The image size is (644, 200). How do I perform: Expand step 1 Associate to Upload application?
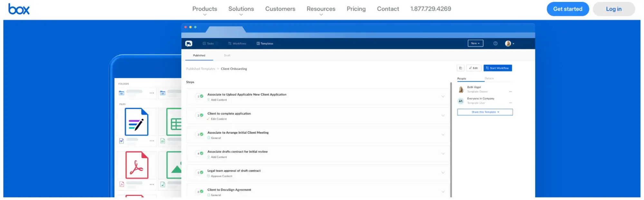point(443,96)
